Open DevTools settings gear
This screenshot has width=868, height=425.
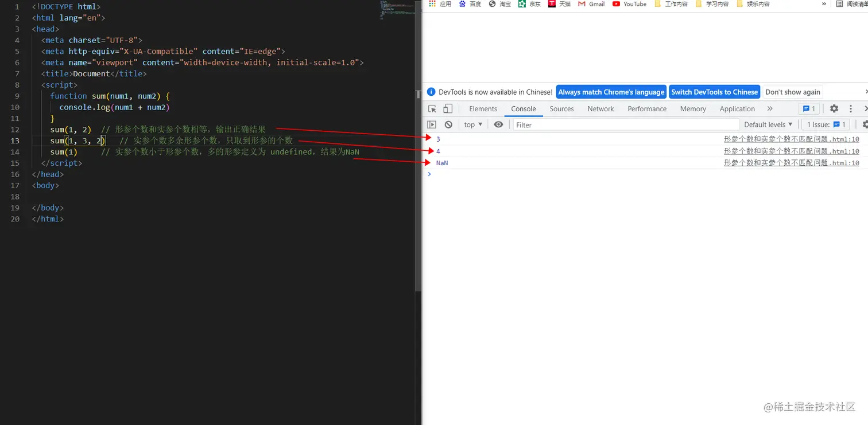(x=834, y=108)
